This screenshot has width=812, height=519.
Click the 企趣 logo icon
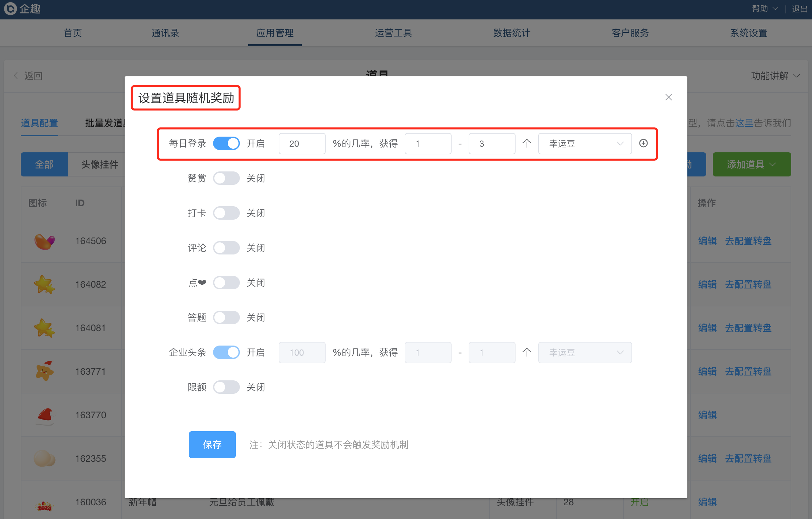10,8
